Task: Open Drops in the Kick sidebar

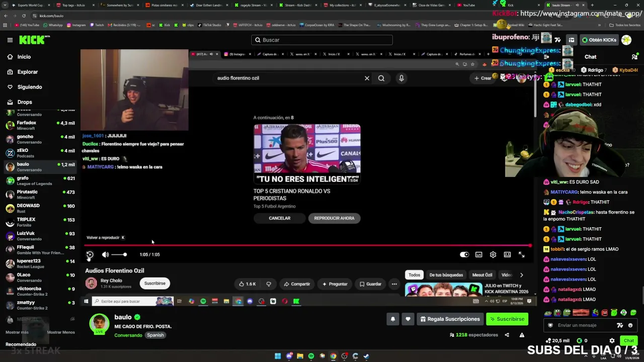Action: (24, 102)
